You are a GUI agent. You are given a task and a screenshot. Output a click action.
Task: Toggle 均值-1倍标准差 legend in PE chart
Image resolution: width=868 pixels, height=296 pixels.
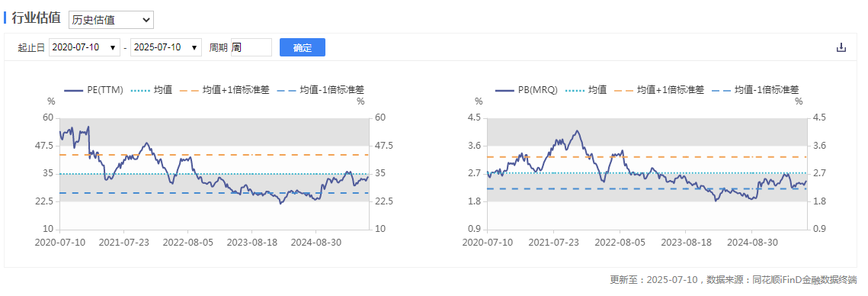pos(322,89)
